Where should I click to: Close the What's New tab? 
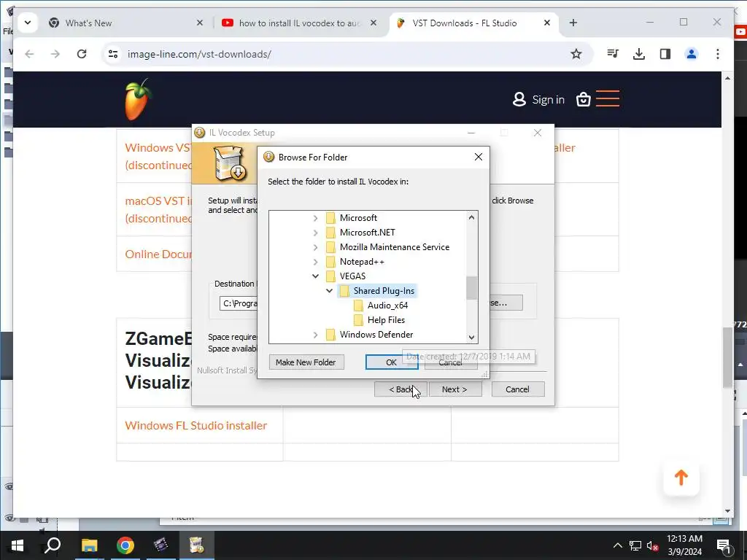click(200, 23)
